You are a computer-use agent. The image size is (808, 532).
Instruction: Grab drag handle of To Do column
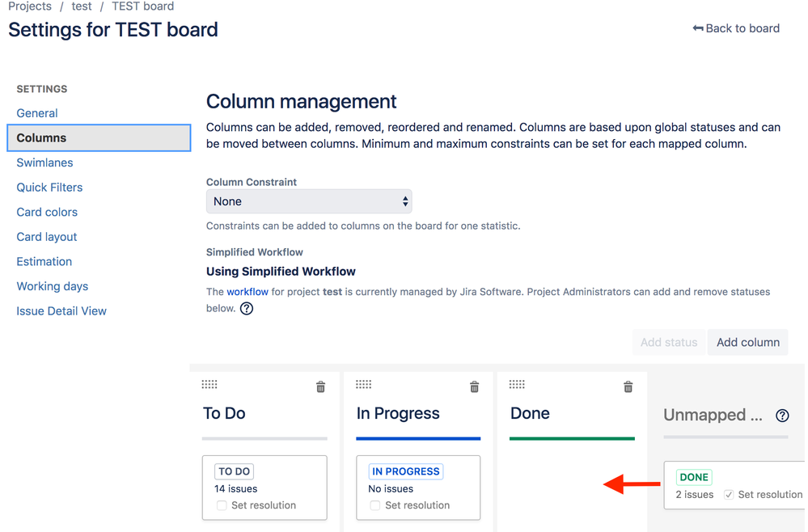tap(209, 384)
